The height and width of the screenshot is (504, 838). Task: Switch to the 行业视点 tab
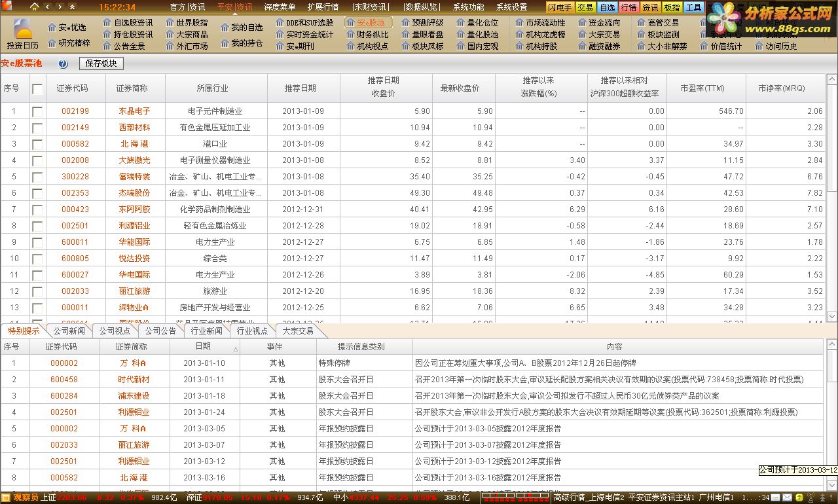pos(252,331)
